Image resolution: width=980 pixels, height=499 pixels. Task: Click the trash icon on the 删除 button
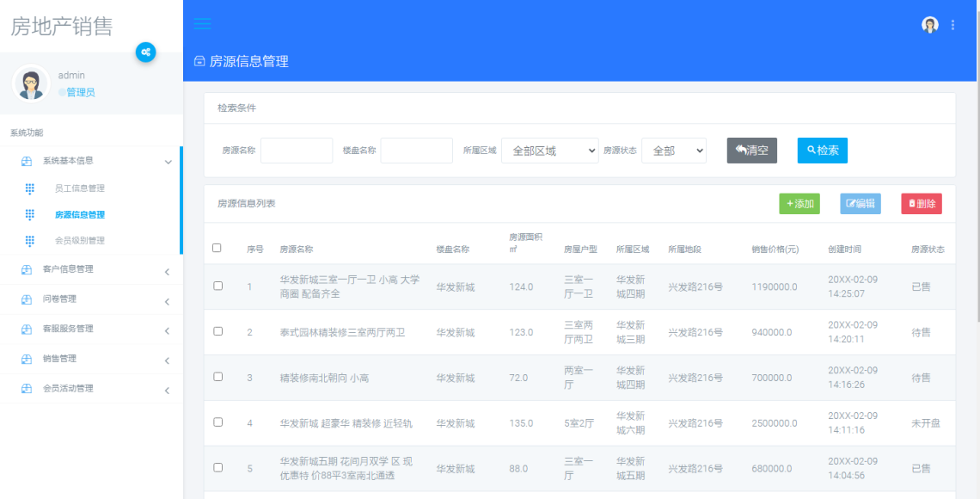click(911, 203)
